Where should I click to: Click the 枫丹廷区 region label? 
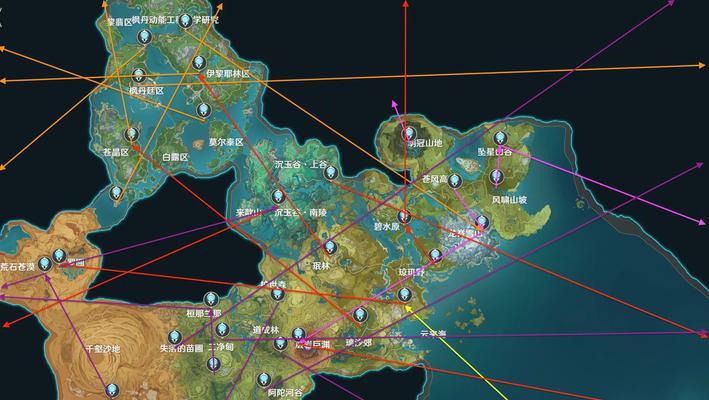point(147,91)
